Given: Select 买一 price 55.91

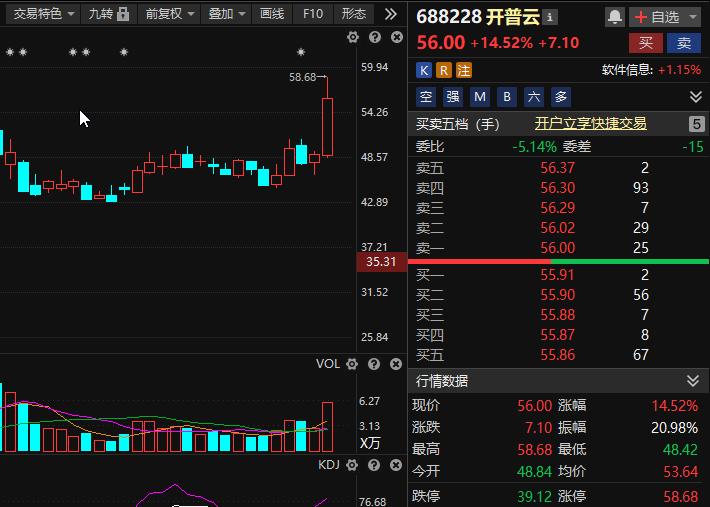Looking at the screenshot, I should [x=557, y=275].
